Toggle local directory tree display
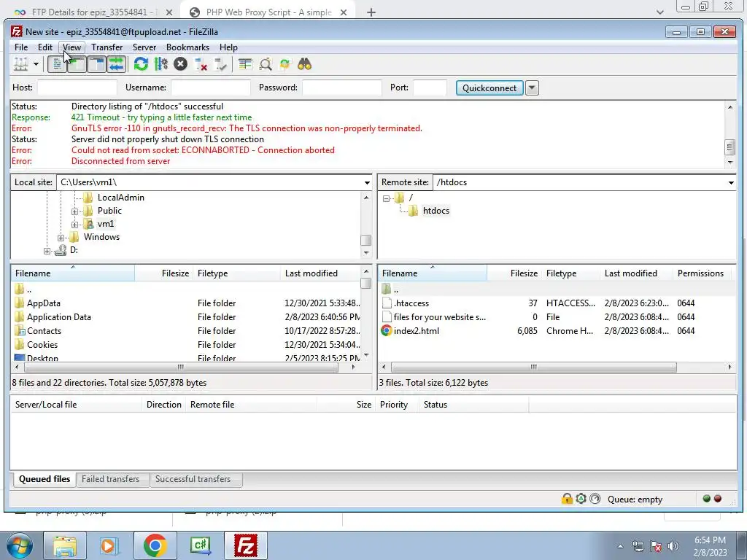747x560 pixels. pyautogui.click(x=77, y=64)
